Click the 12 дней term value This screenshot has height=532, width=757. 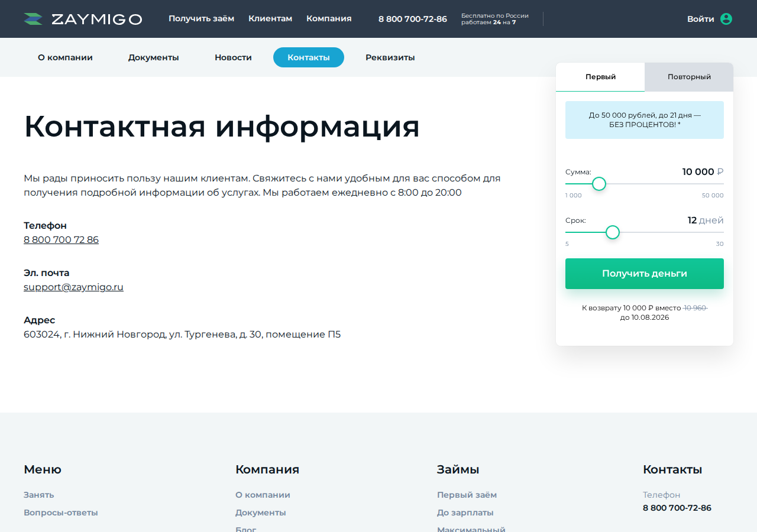(705, 220)
